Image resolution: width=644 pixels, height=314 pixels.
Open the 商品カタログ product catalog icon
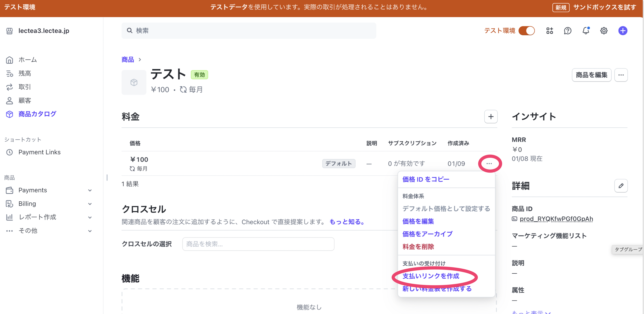tap(9, 114)
